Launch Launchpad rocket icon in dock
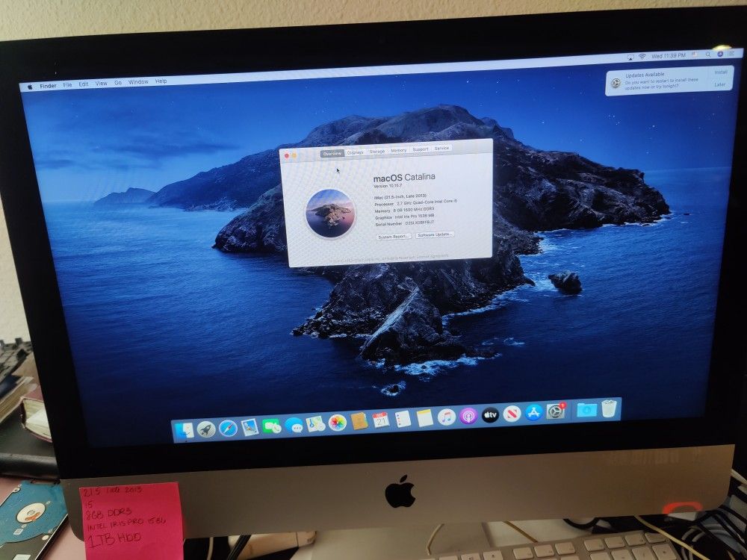This screenshot has height=560, width=747. 206,429
